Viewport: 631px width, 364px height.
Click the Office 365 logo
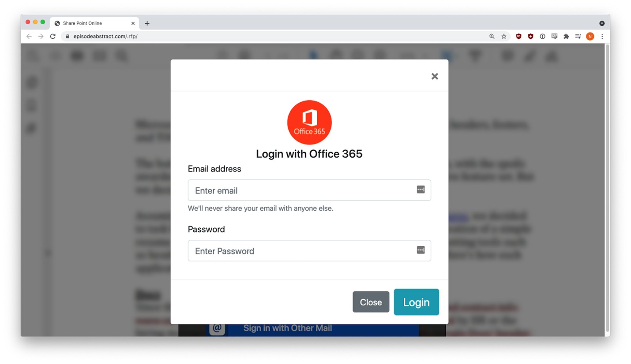309,123
